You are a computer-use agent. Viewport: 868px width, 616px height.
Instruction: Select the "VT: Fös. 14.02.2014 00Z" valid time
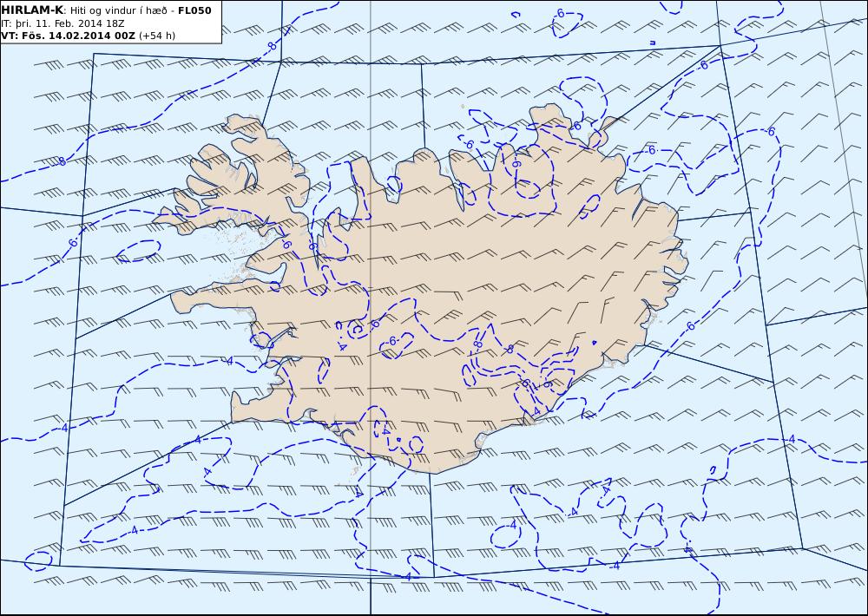coord(68,36)
